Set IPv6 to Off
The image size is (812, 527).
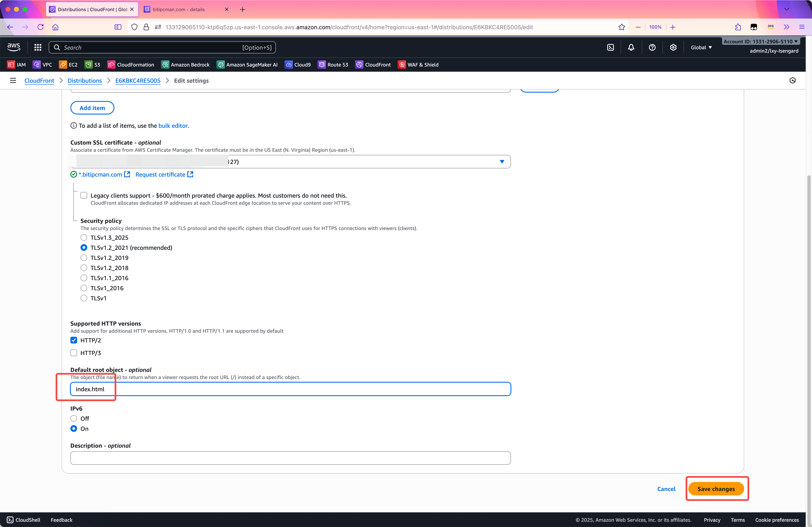point(74,418)
